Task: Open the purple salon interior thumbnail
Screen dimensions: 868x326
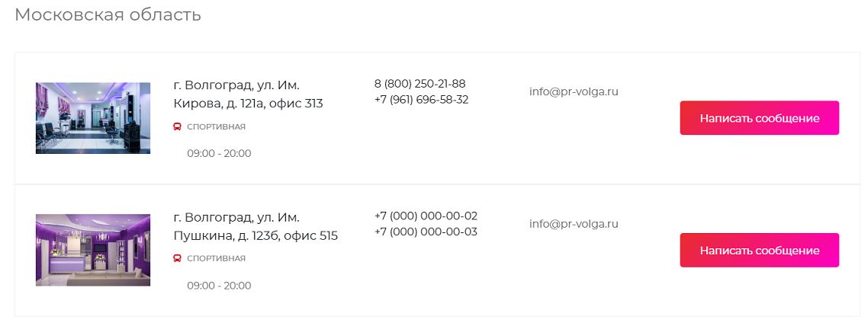Action: (93, 250)
